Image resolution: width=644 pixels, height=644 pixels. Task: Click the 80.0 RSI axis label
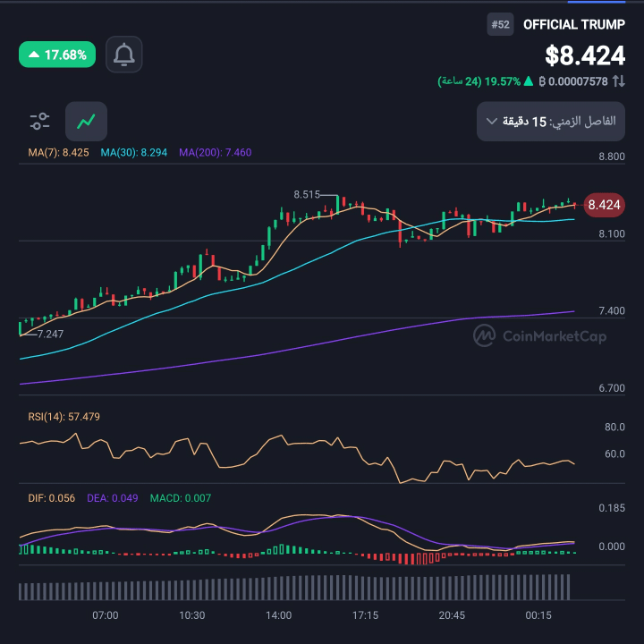coord(614,428)
